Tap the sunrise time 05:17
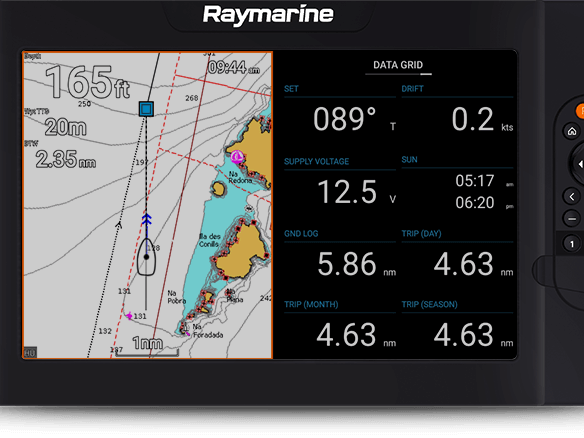The width and height of the screenshot is (584, 438). pyautogui.click(x=474, y=181)
